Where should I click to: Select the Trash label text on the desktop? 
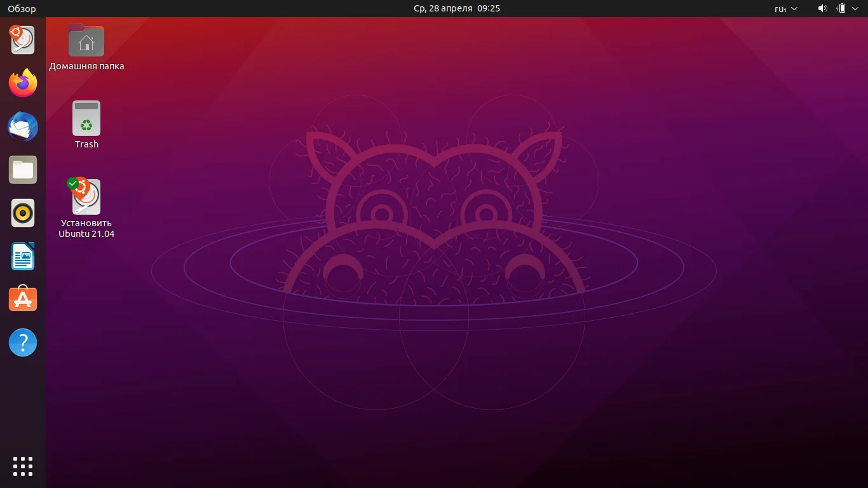point(86,144)
